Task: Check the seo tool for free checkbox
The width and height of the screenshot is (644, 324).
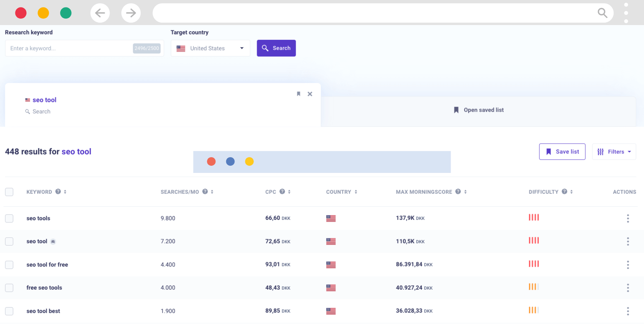Action: tap(9, 265)
